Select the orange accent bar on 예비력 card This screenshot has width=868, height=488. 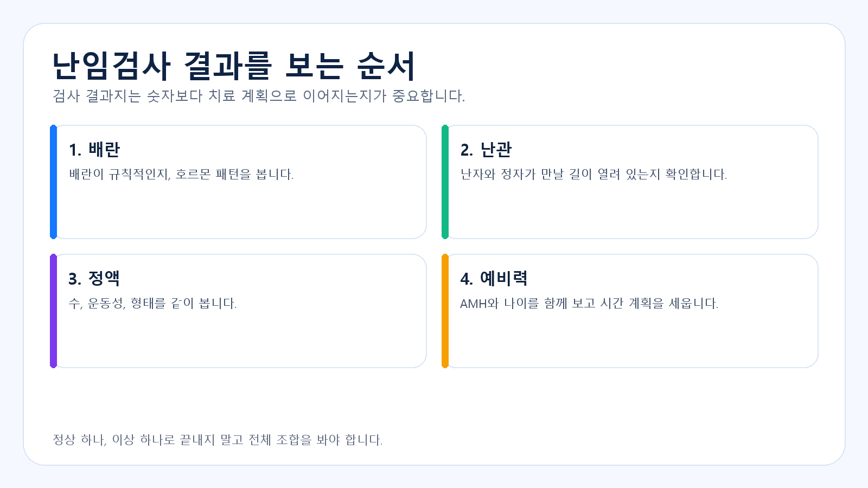[x=445, y=311]
